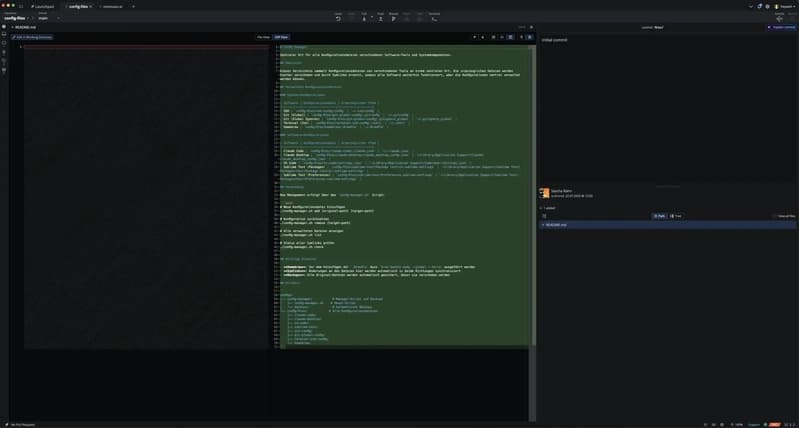This screenshot has width=799, height=428.
Task: Open the notifications icon top right
Action: [x=760, y=7]
